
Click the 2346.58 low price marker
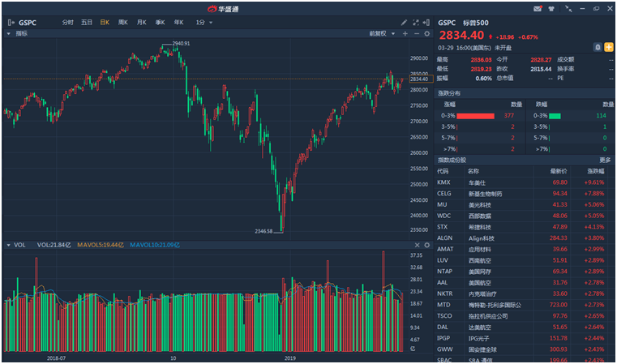264,231
